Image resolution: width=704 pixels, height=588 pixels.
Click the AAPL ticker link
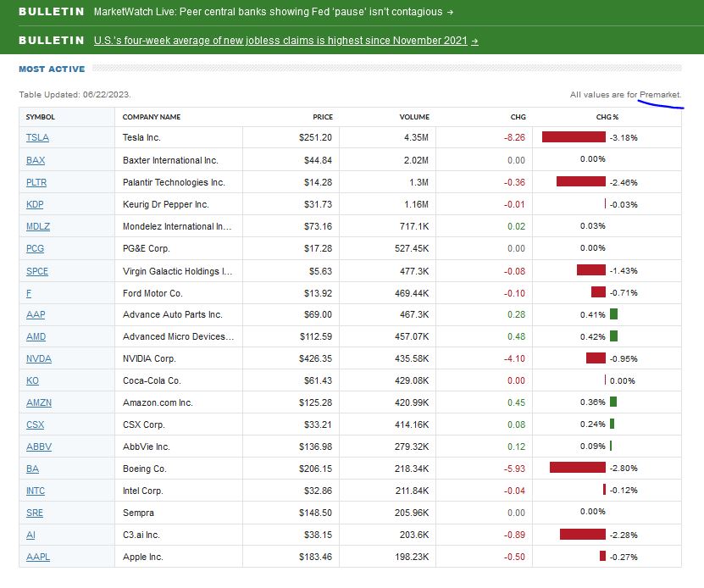coord(38,557)
